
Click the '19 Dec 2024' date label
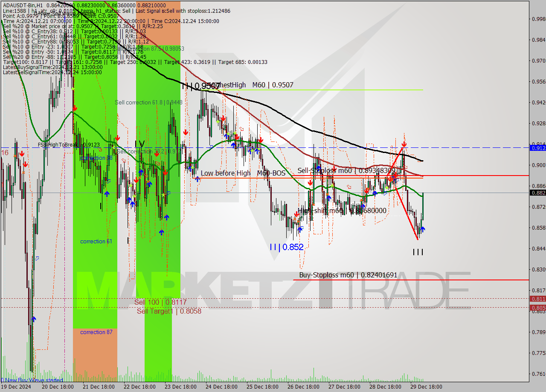tap(16, 387)
